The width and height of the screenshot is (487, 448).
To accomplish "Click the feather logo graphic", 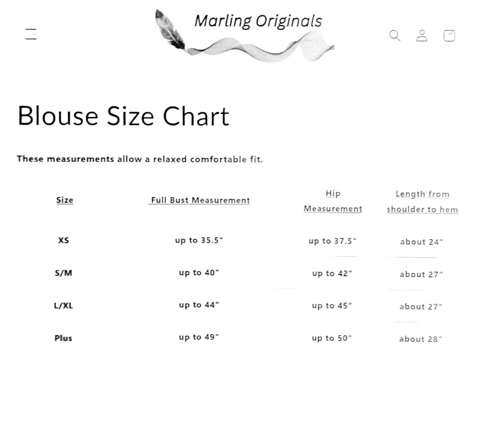I will pyautogui.click(x=169, y=29).
